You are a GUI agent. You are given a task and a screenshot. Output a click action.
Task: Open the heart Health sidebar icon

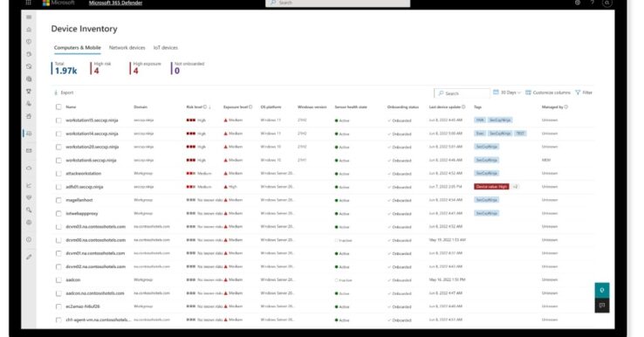(29, 197)
